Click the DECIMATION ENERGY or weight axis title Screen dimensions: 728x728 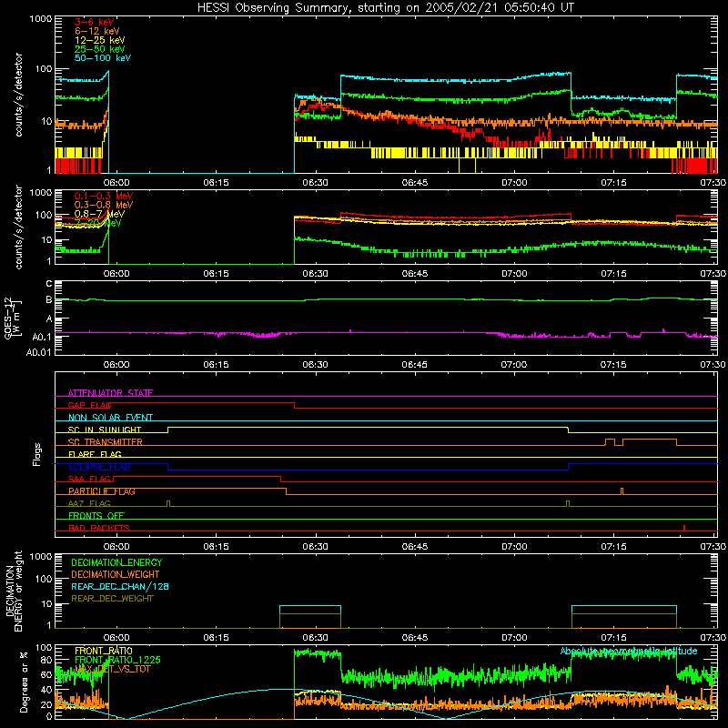pos(14,591)
